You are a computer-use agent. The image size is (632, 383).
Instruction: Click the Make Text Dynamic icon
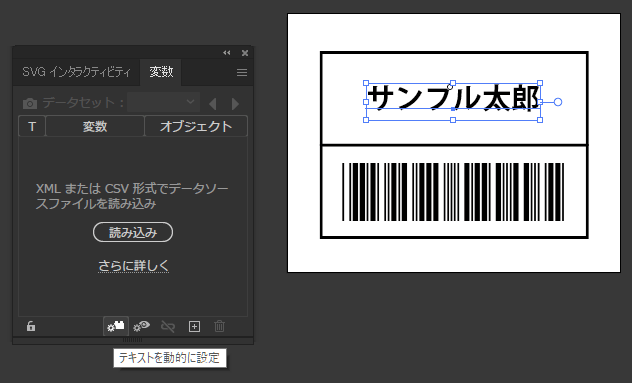pos(116,326)
